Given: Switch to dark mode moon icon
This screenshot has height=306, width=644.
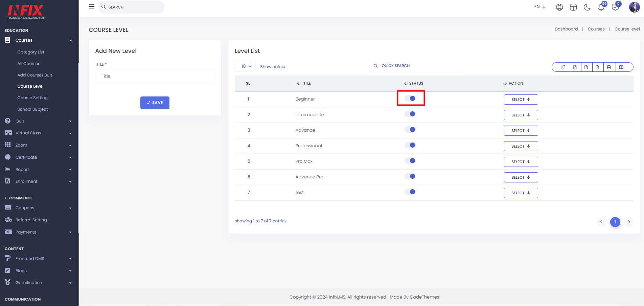Looking at the screenshot, I should 587,7.
